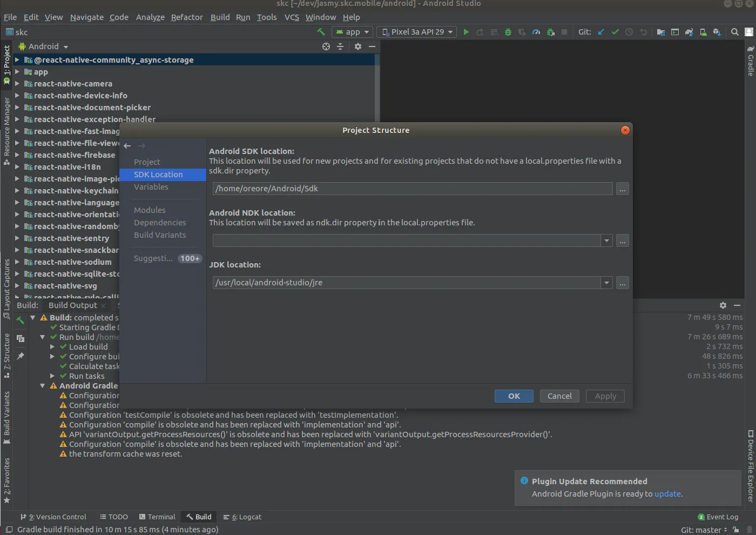Viewport: 756px width, 535px height.
Task: Start debugging with the green bug icon
Action: coord(508,32)
